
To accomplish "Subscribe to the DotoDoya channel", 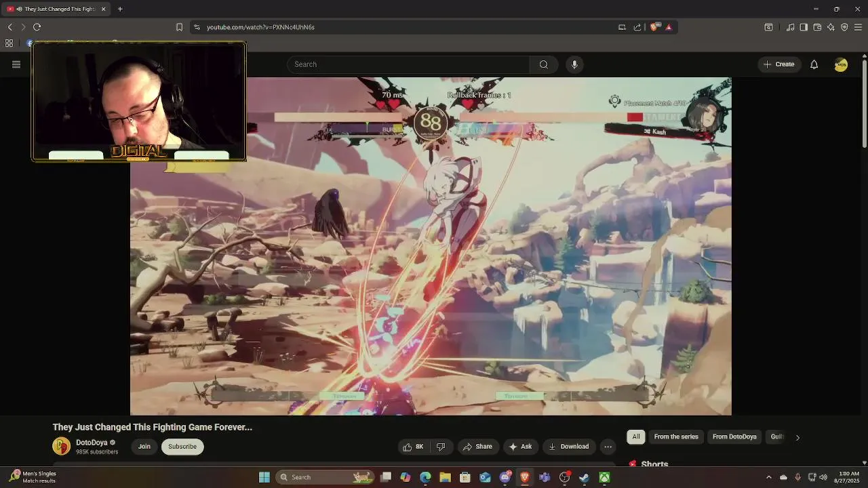I will click(x=182, y=446).
